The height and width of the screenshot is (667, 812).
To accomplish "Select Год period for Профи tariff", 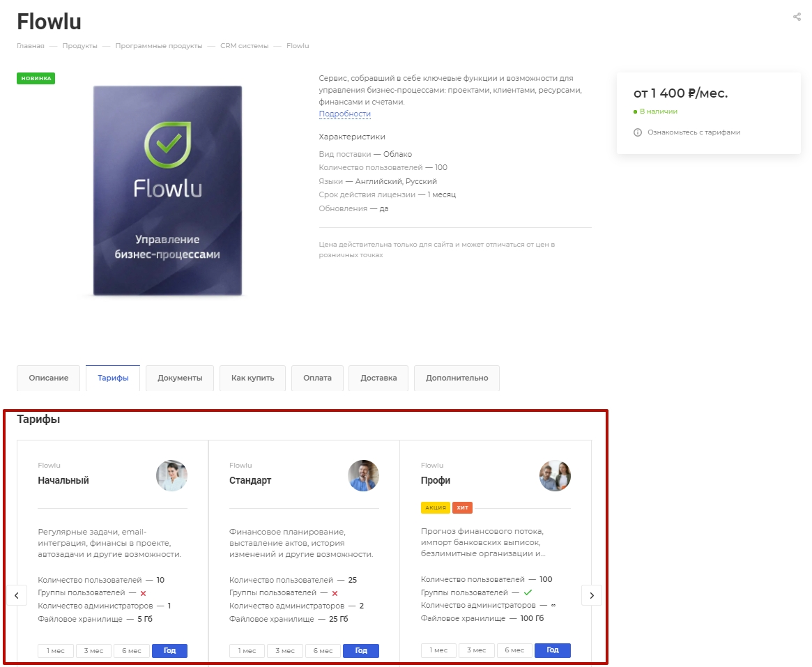I will coord(553,650).
